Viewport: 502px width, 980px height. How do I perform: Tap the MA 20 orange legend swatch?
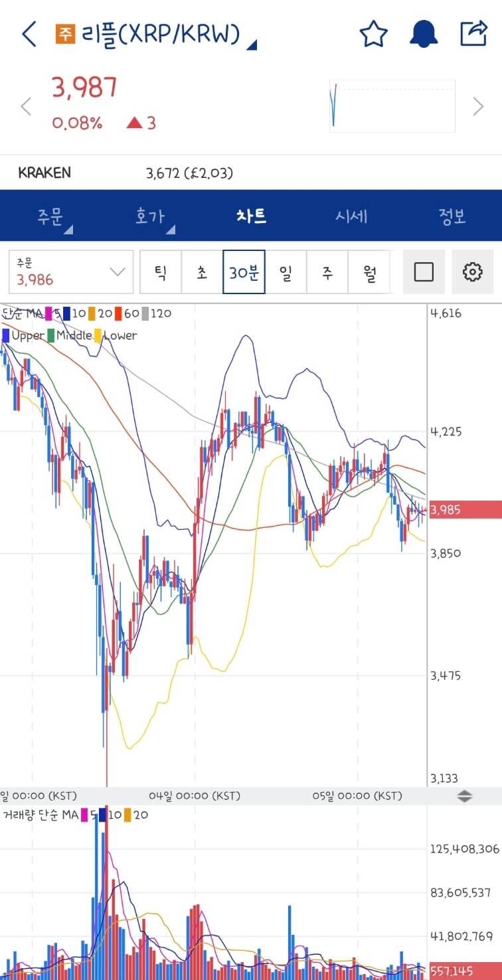point(92,313)
